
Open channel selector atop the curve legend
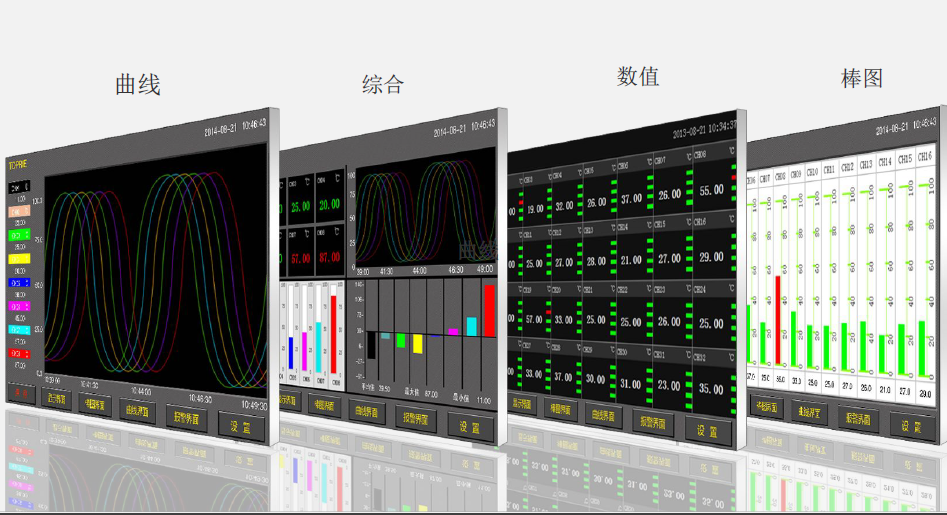(x=20, y=187)
